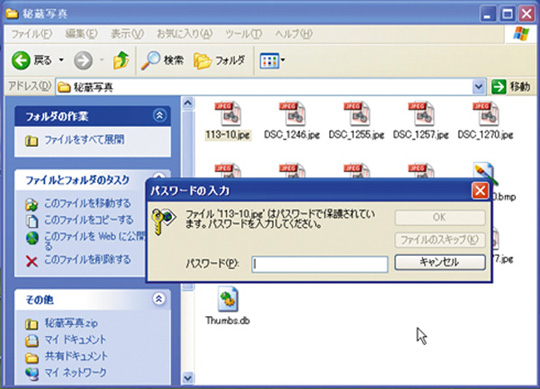540x389 pixels.
Task: Open 秘蔵写真.zip in the その他 panel
Action: coord(71,323)
